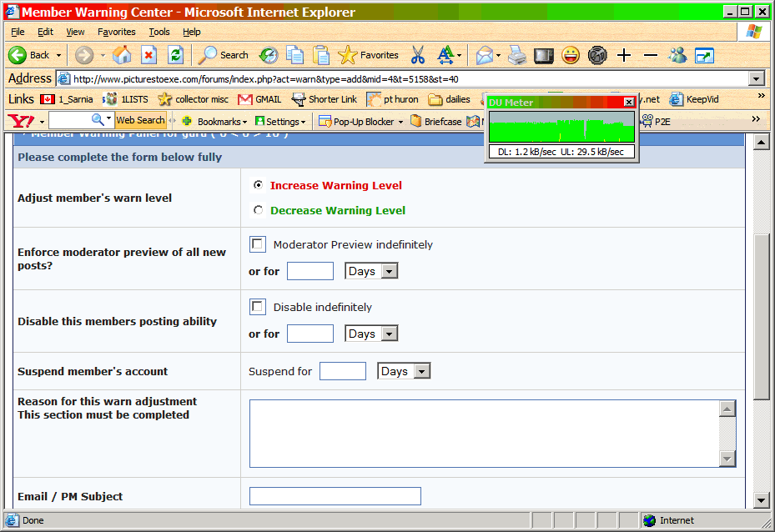This screenshot has width=775, height=532.
Task: Click the Home icon in toolbar
Action: click(x=123, y=55)
